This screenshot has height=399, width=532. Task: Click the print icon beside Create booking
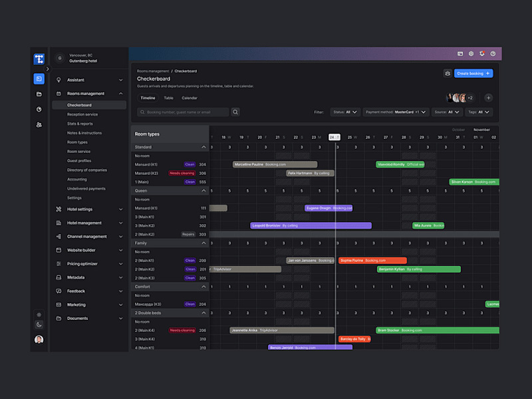[448, 73]
